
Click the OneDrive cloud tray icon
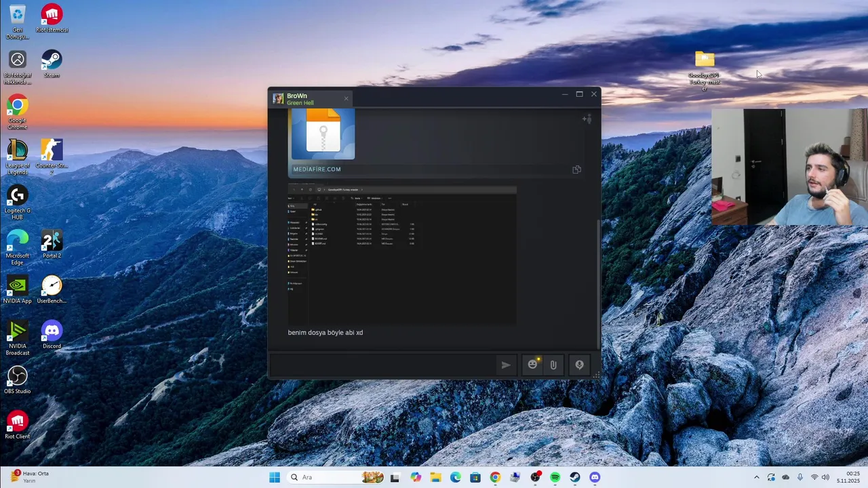tap(786, 477)
